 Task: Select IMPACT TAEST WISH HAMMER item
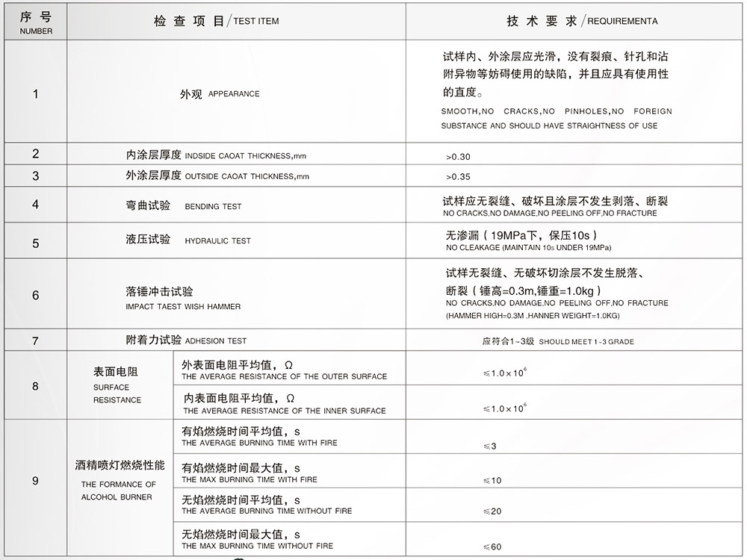[236, 293]
